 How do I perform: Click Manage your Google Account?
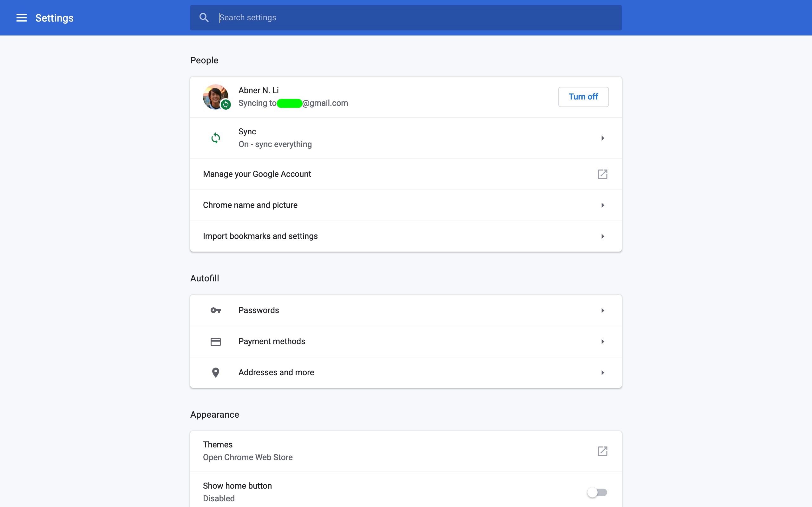click(x=257, y=174)
